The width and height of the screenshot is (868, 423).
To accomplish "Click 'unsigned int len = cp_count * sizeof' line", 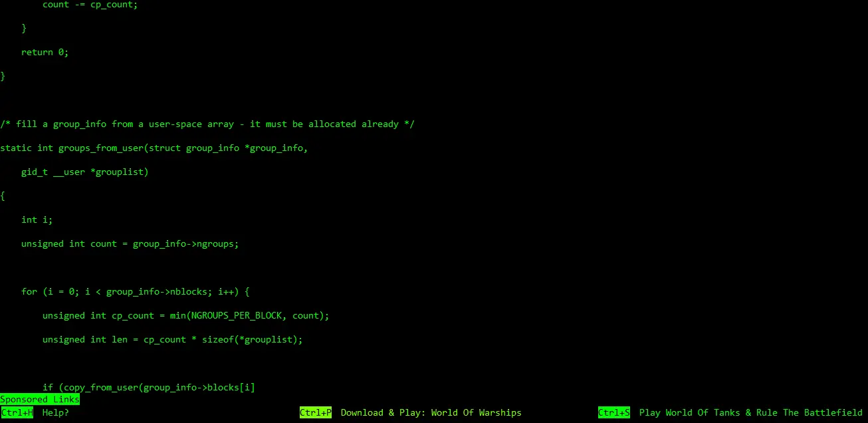I will (x=173, y=339).
